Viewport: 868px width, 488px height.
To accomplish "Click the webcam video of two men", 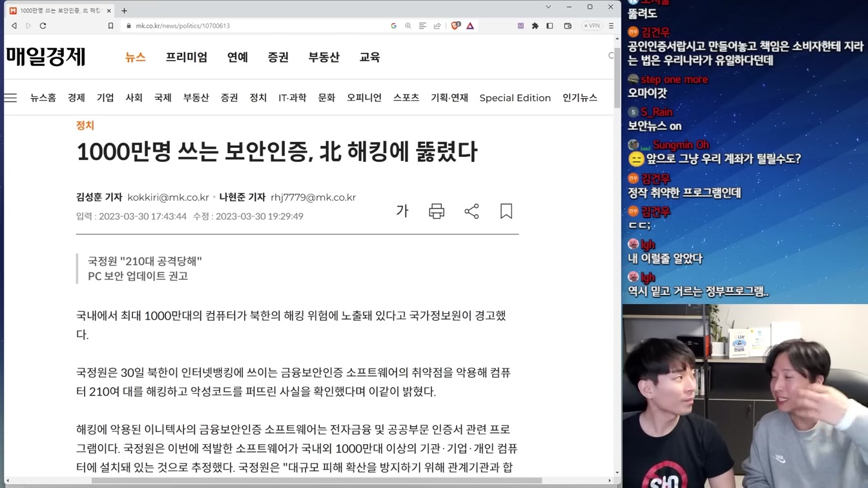I will 745,396.
